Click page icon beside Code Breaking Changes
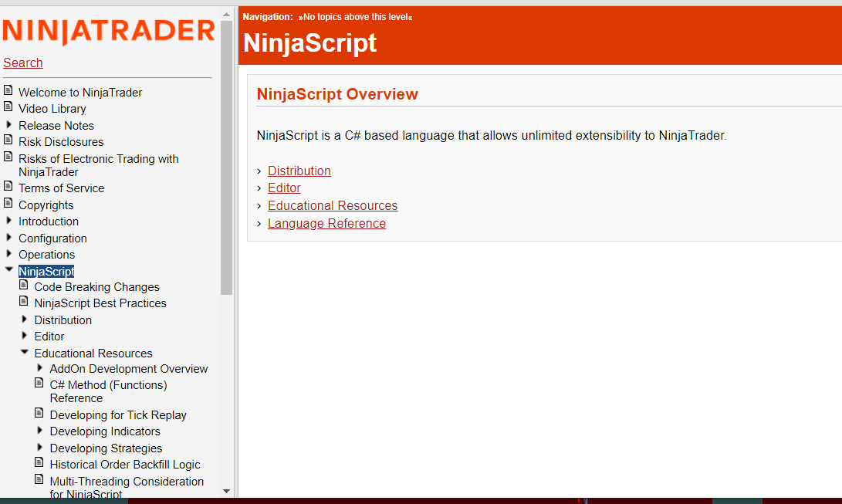This screenshot has height=504, width=842. pyautogui.click(x=24, y=285)
